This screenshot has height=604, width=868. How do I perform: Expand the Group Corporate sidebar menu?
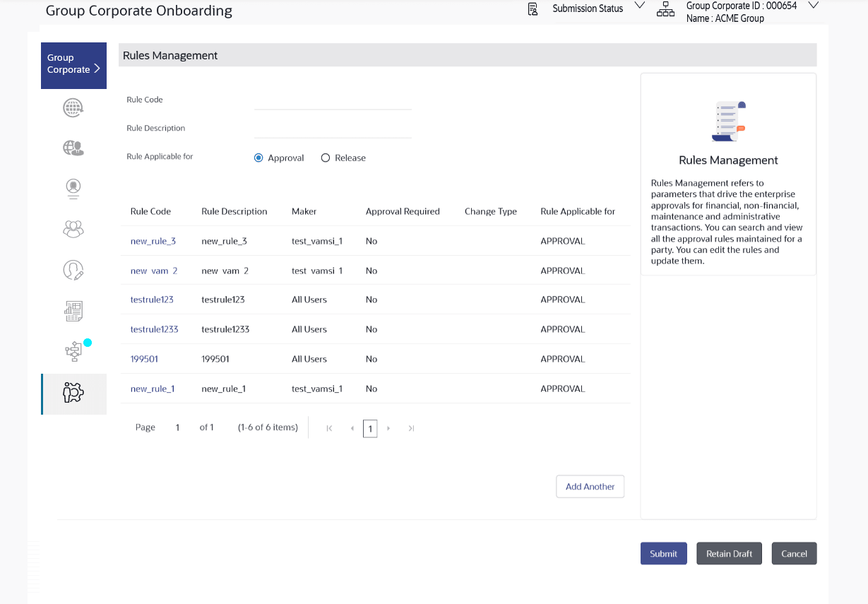(73, 64)
